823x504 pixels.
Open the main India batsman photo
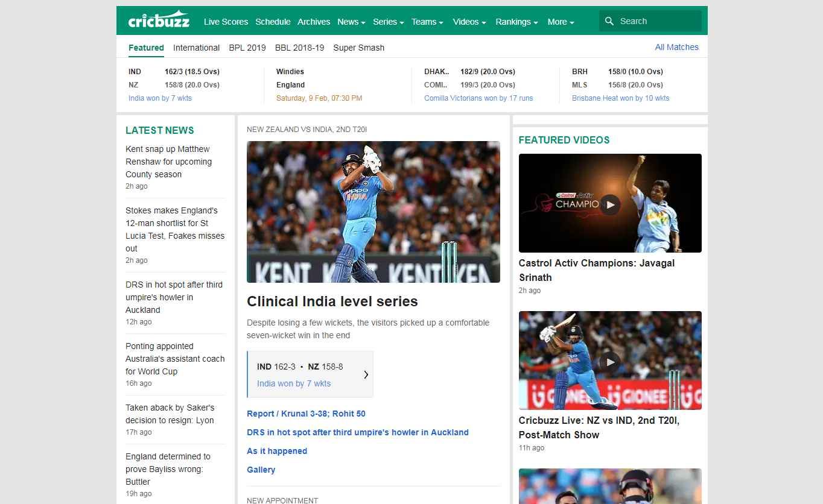(373, 212)
